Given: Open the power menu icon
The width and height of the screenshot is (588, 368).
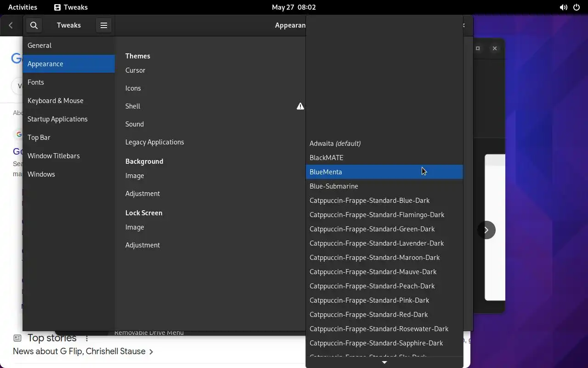Looking at the screenshot, I should pos(577,7).
